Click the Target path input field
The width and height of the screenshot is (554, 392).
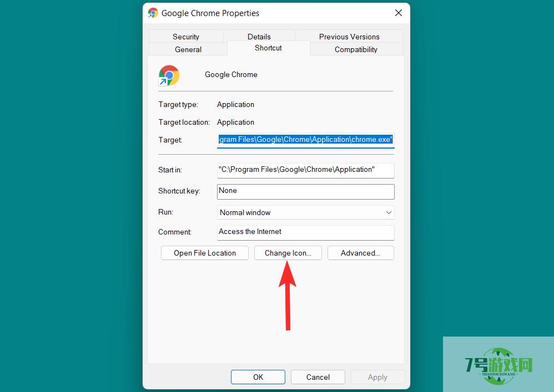306,140
